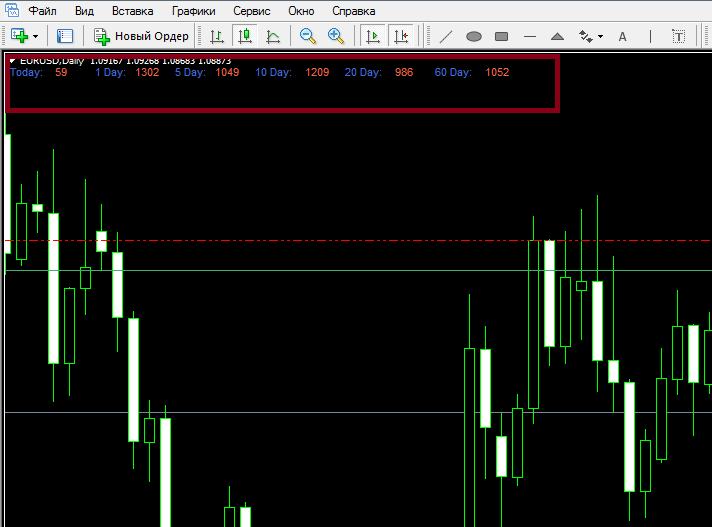Open the Файл menu
Image resolution: width=712 pixels, height=527 pixels.
(x=42, y=11)
